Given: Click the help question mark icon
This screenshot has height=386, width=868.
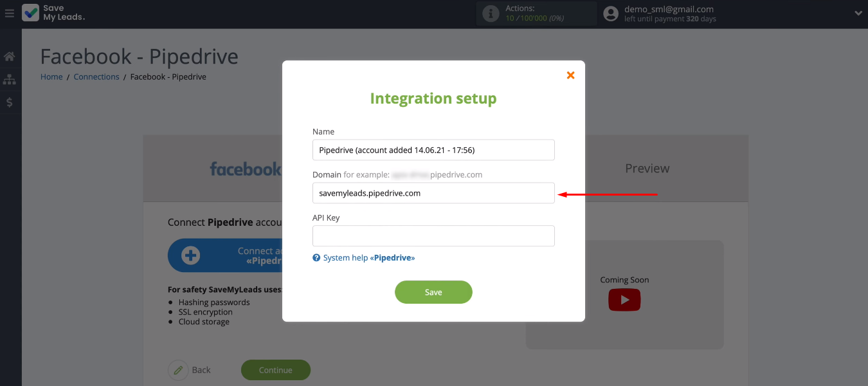Looking at the screenshot, I should (316, 258).
